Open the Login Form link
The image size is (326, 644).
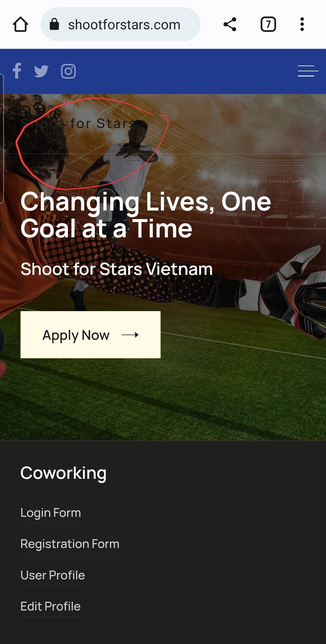[x=51, y=513]
